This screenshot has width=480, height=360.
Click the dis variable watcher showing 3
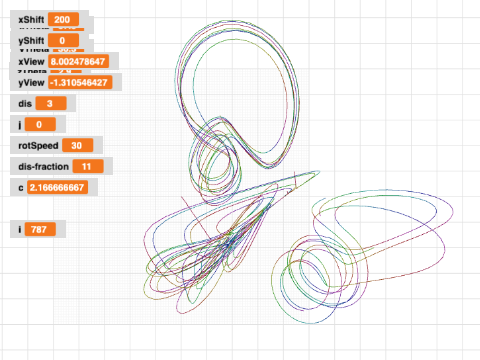tap(43, 103)
